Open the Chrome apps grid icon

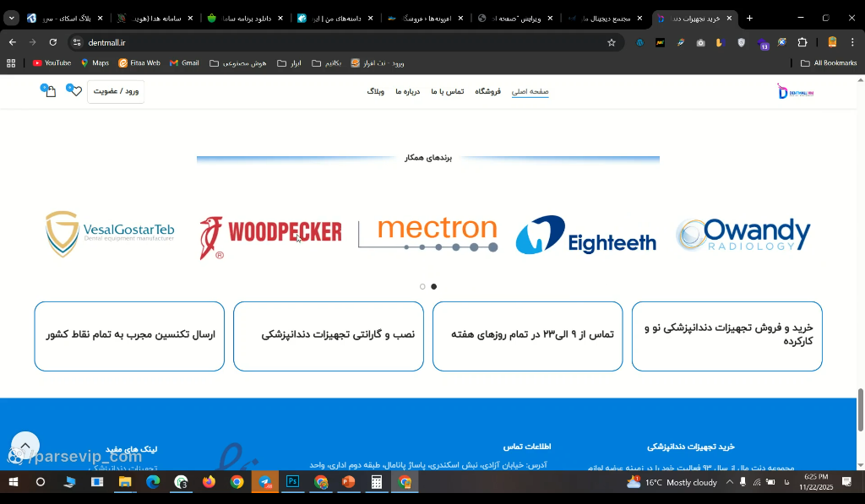(x=11, y=63)
